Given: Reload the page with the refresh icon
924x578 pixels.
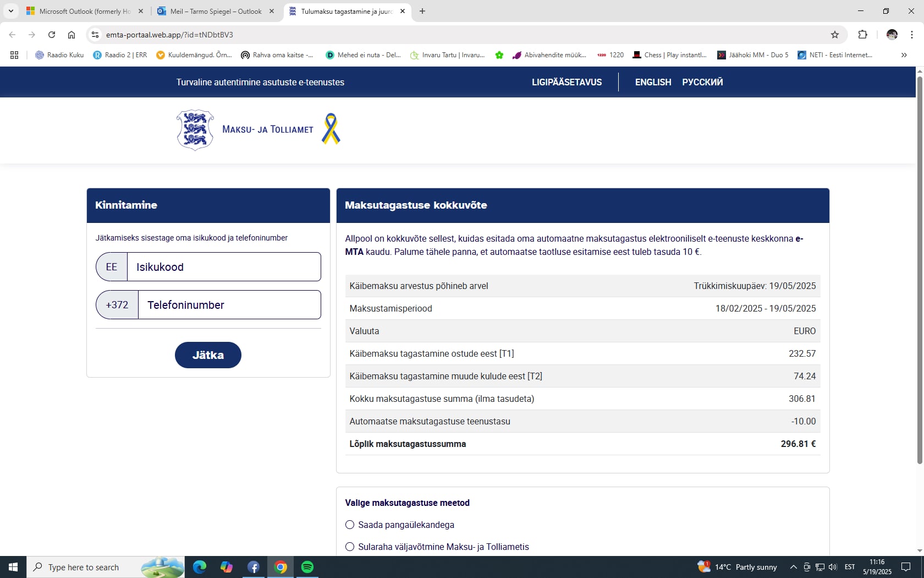Looking at the screenshot, I should tap(52, 35).
